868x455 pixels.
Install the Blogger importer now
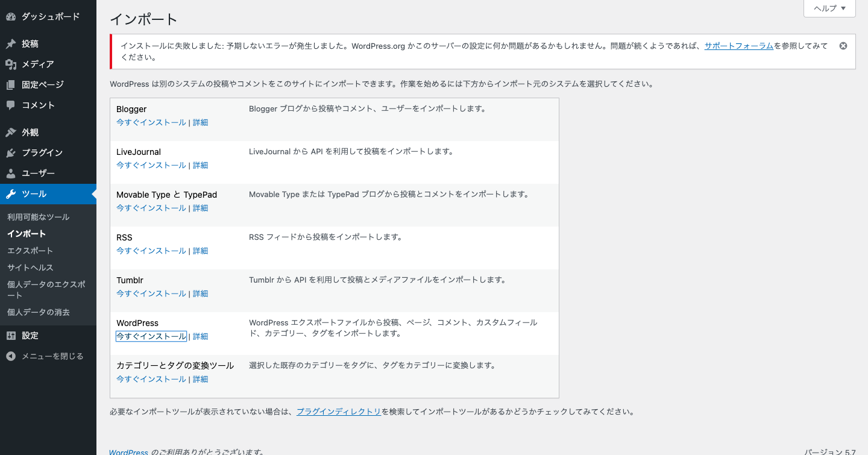151,122
